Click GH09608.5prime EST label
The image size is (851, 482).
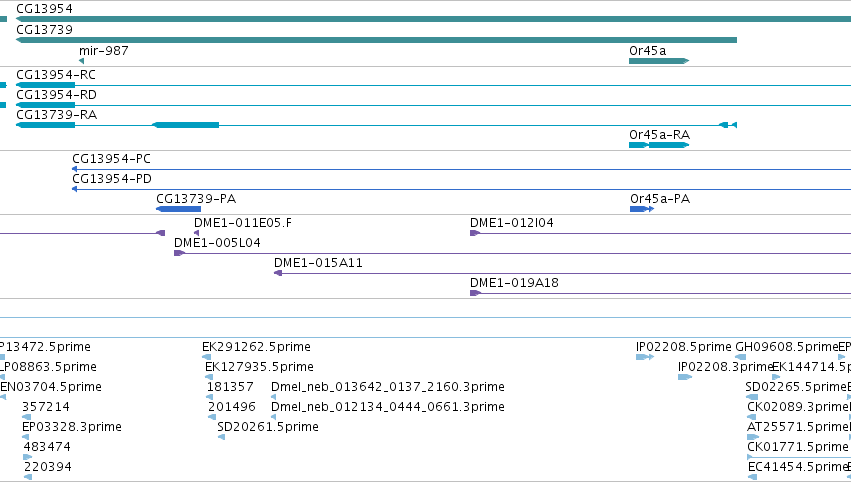[x=786, y=347]
